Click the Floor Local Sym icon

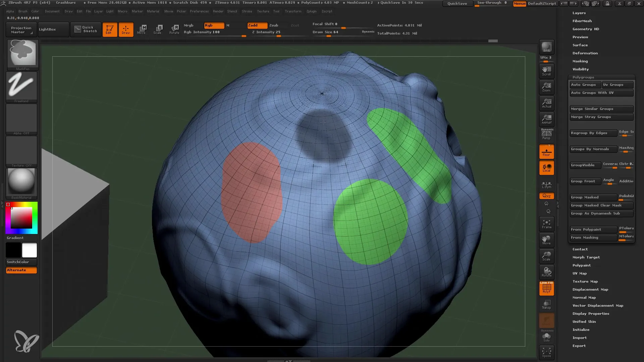click(x=547, y=184)
